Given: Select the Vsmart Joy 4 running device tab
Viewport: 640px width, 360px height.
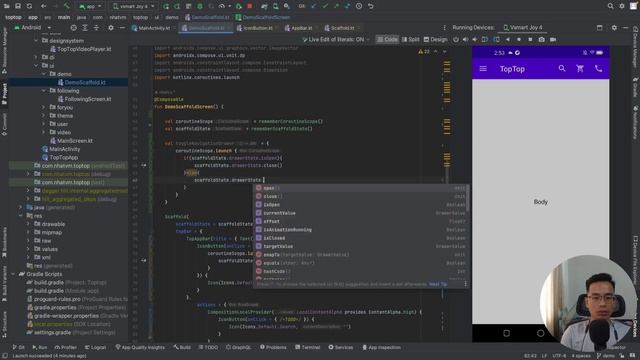Looking at the screenshot, I should (523, 28).
